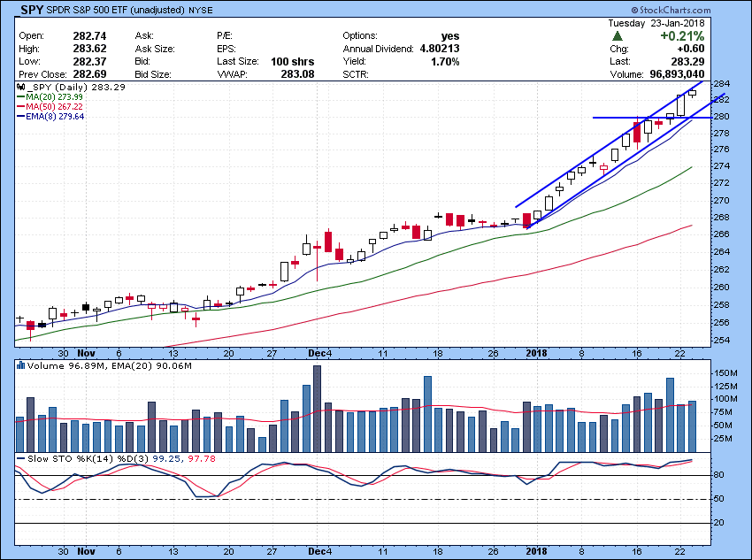Click the Tuesday 23-Jan-2018 date
Image resolution: width=752 pixels, height=560 pixels.
pos(656,23)
